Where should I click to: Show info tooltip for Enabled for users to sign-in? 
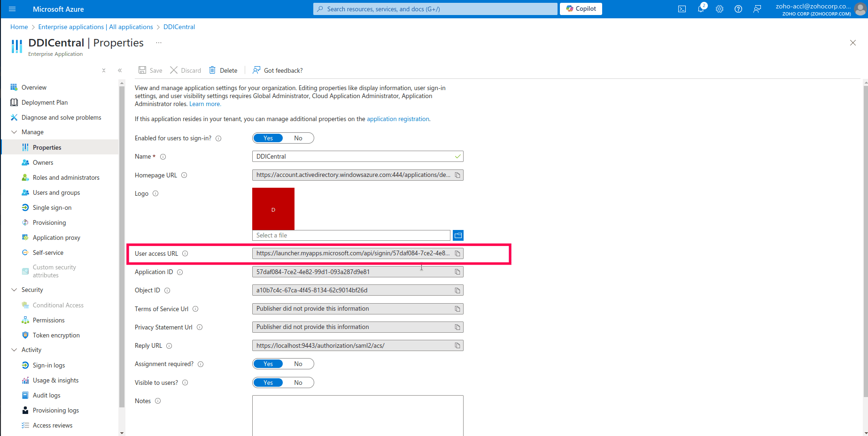(218, 138)
